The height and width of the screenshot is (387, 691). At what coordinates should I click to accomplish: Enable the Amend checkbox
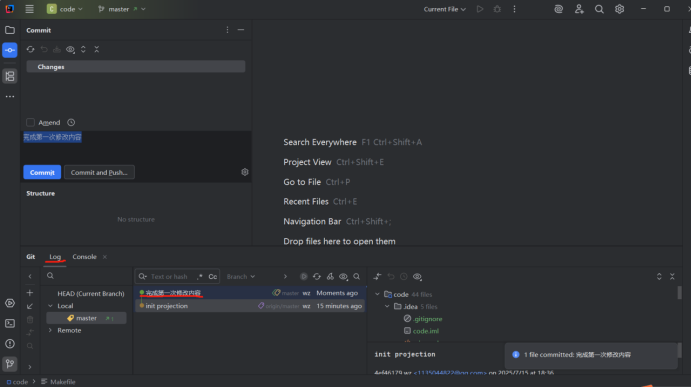(30, 123)
